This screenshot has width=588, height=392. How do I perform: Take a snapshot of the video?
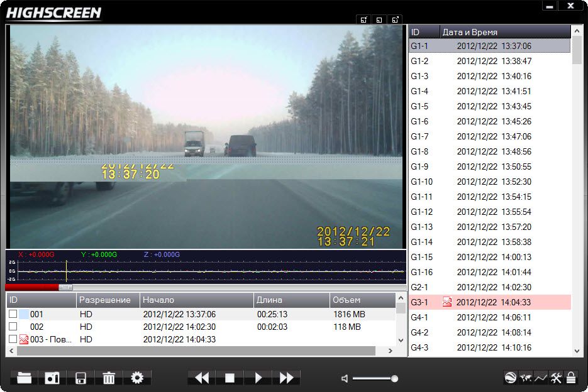(52, 378)
